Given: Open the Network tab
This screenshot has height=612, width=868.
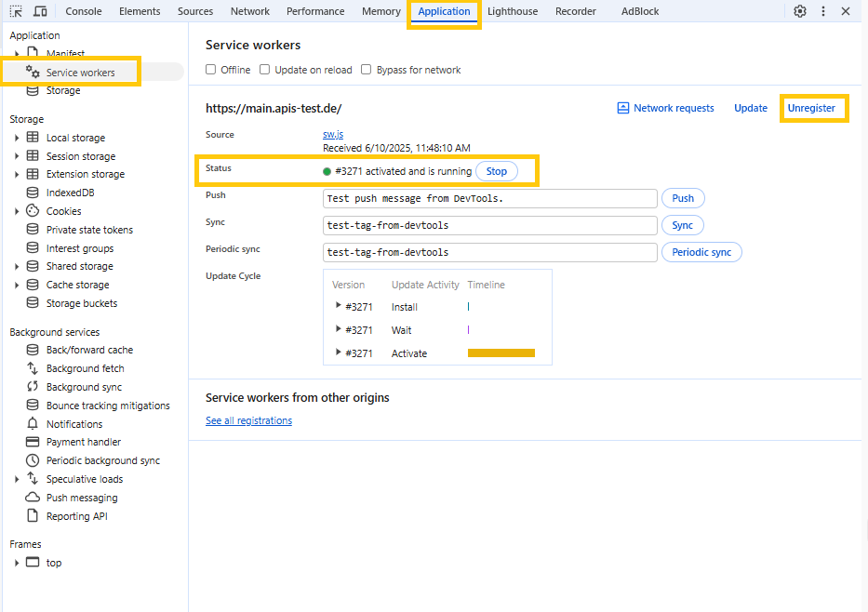Looking at the screenshot, I should [250, 11].
